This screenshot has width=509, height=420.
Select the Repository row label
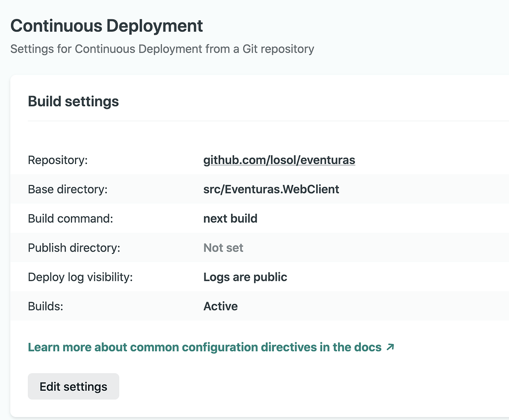pos(58,160)
